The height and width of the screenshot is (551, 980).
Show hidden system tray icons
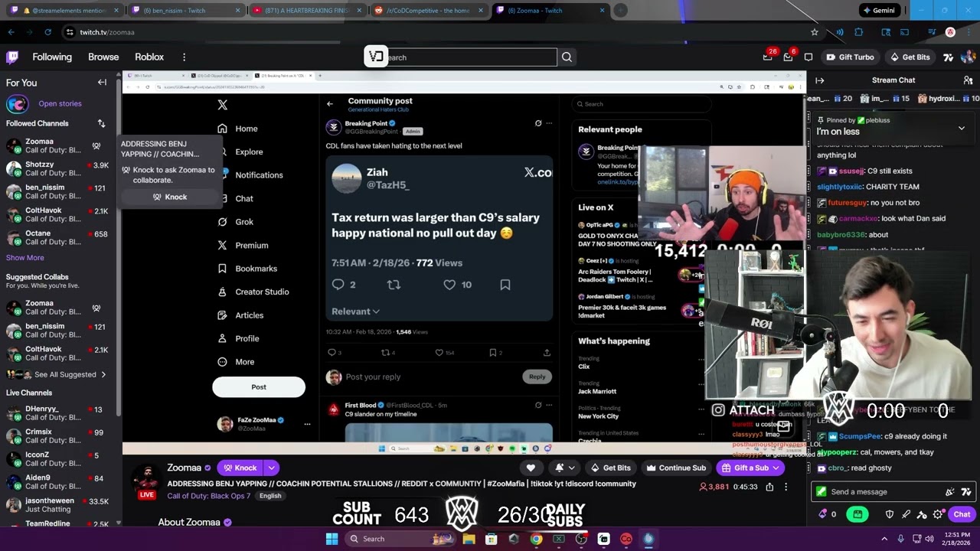point(884,539)
